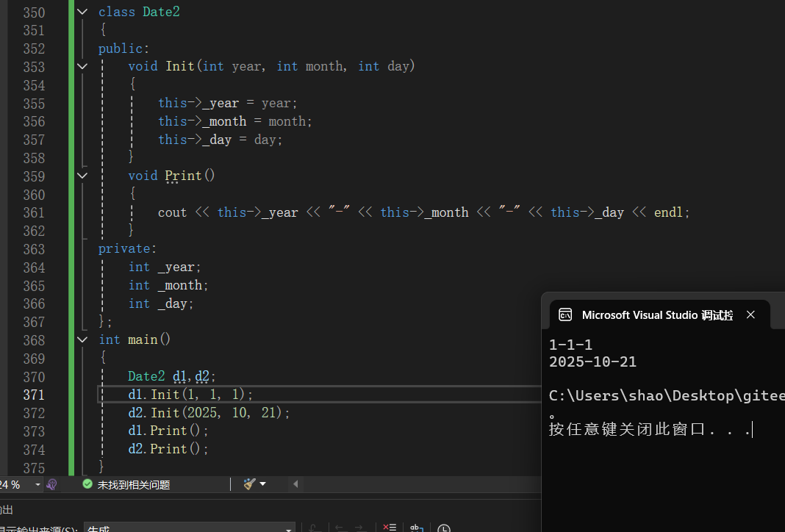This screenshot has width=785, height=532.
Task: Click the 'Date2 d1,d2;' declaration line
Action: click(x=172, y=376)
